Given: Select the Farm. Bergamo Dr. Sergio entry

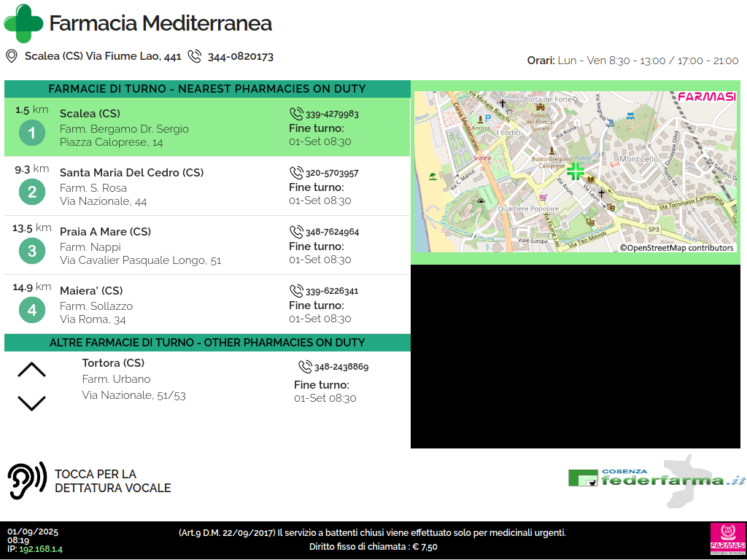Looking at the screenshot, I should pos(124,129).
